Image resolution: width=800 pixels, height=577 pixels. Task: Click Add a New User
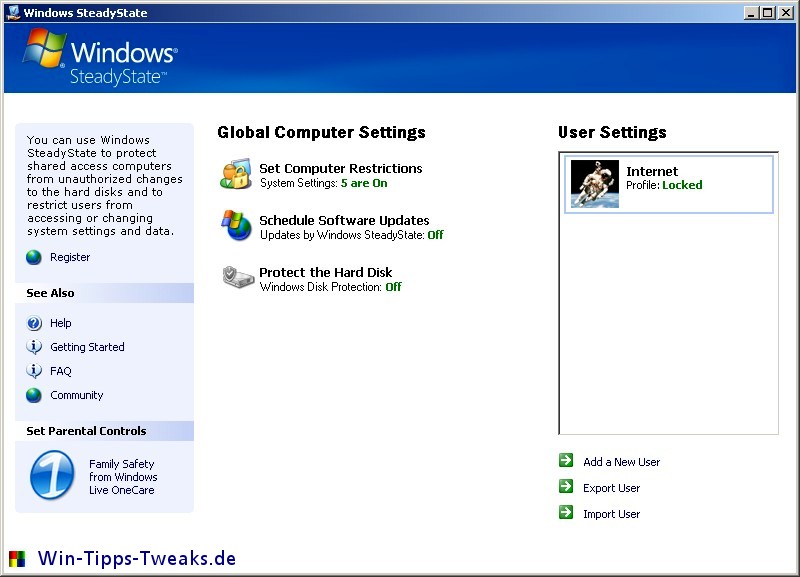coord(621,462)
